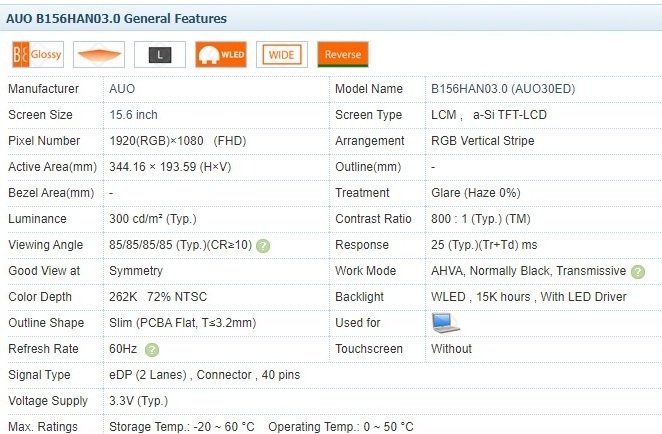662x434 pixels.
Task: Click the Touchscreen label
Action: (369, 349)
